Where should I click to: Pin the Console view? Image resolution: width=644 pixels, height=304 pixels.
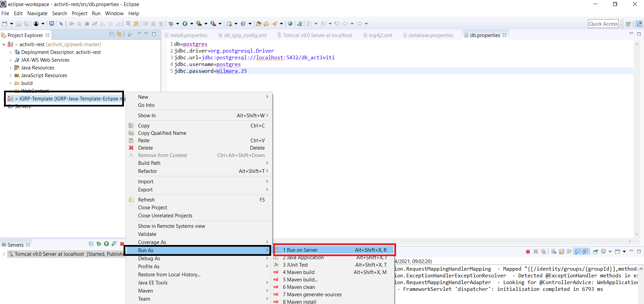click(595, 251)
